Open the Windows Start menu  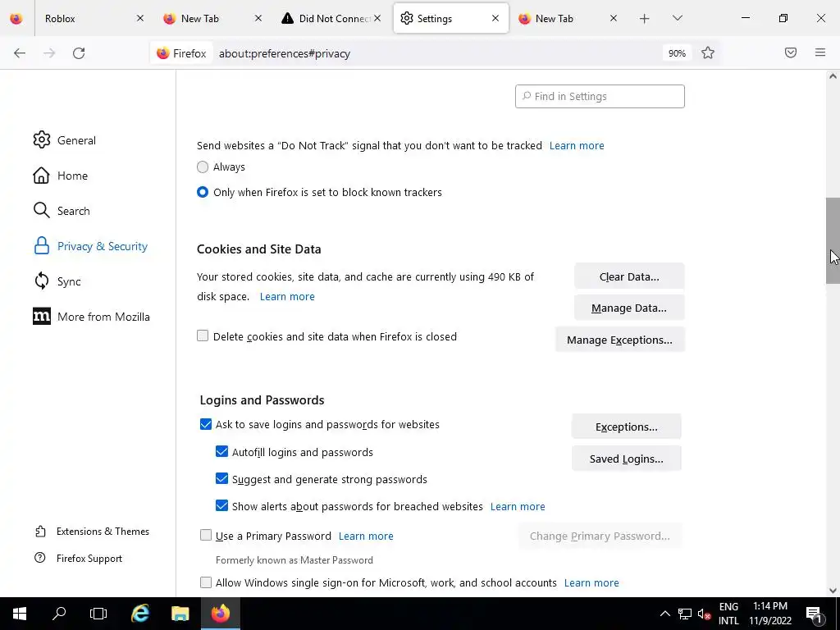coord(20,614)
